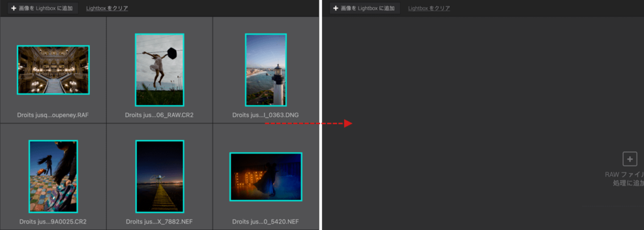The height and width of the screenshot is (230, 644).
Task: Click the plus icon in the right Lightbox add button
Action: [x=336, y=8]
